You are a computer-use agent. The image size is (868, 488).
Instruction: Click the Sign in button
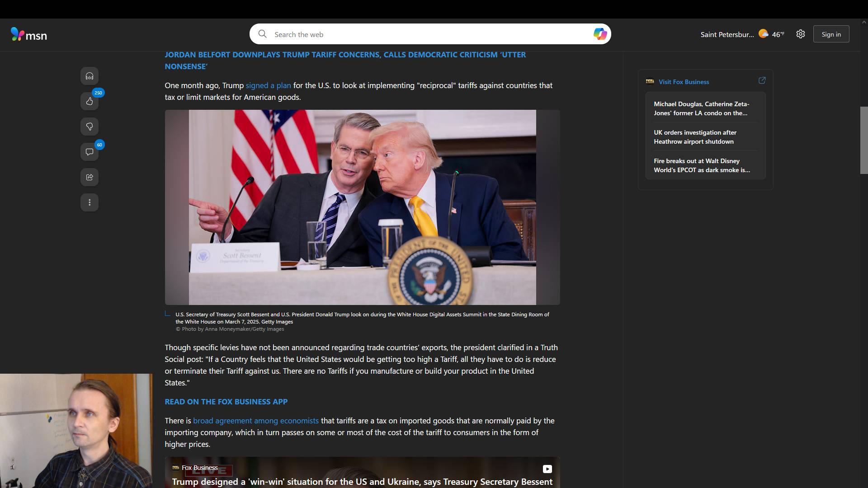831,34
